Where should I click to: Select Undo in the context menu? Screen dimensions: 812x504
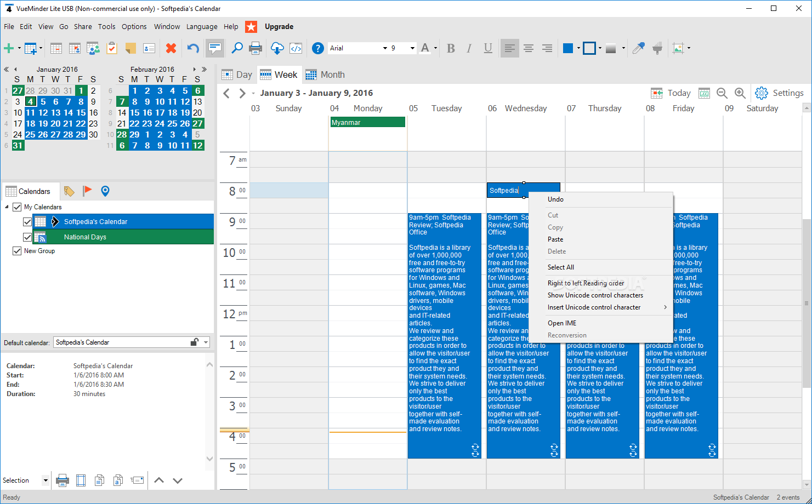(555, 199)
